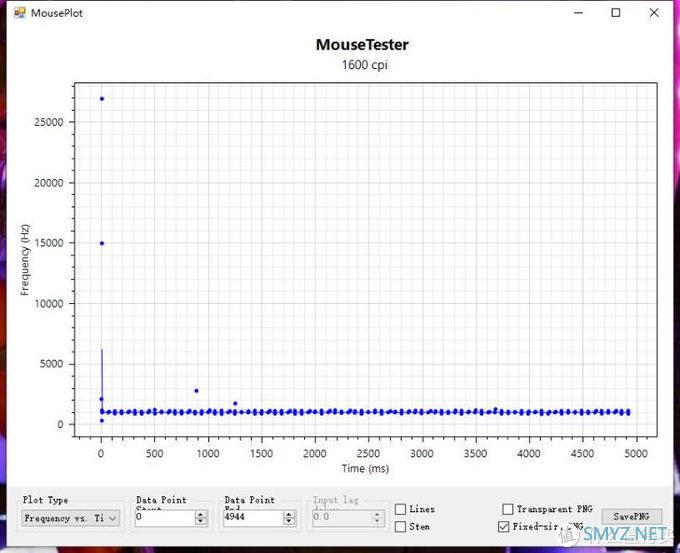Enable the Transparent PNG checkbox
The width and height of the screenshot is (680, 553).
click(507, 509)
